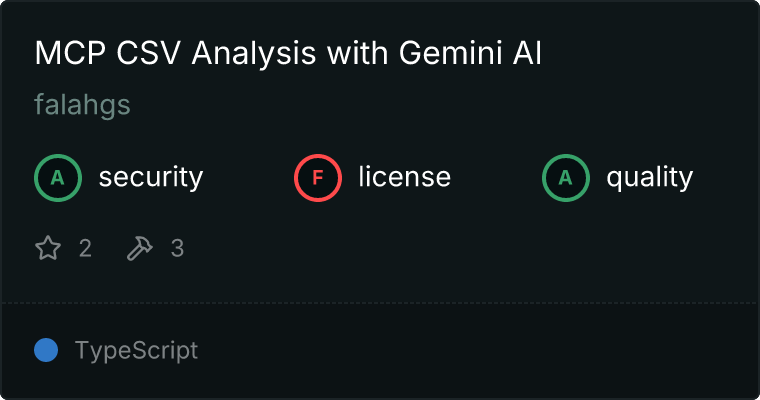Select the security label text
Viewport: 760px width, 400px height.
point(151,178)
